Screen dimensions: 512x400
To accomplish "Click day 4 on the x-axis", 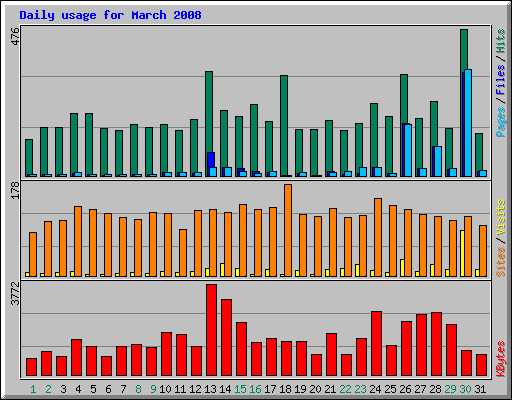I will click(78, 389).
